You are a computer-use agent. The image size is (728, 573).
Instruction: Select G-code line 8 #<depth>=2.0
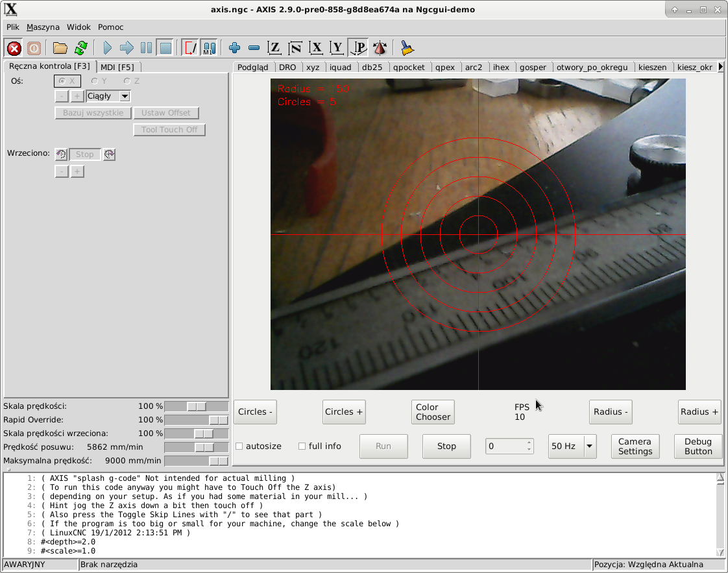tap(67, 542)
